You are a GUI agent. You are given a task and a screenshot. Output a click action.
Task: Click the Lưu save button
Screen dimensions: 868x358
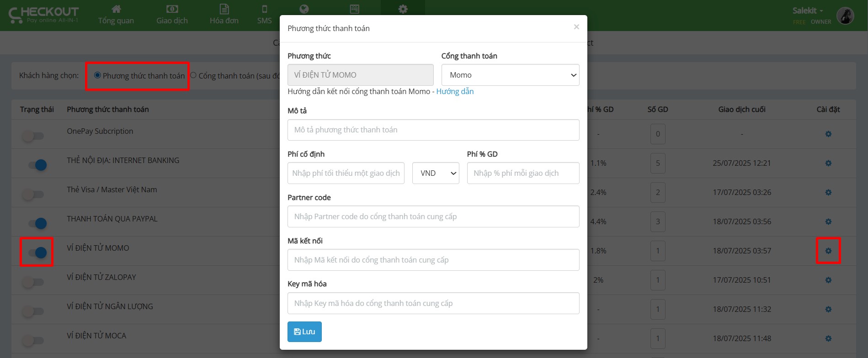(x=304, y=332)
